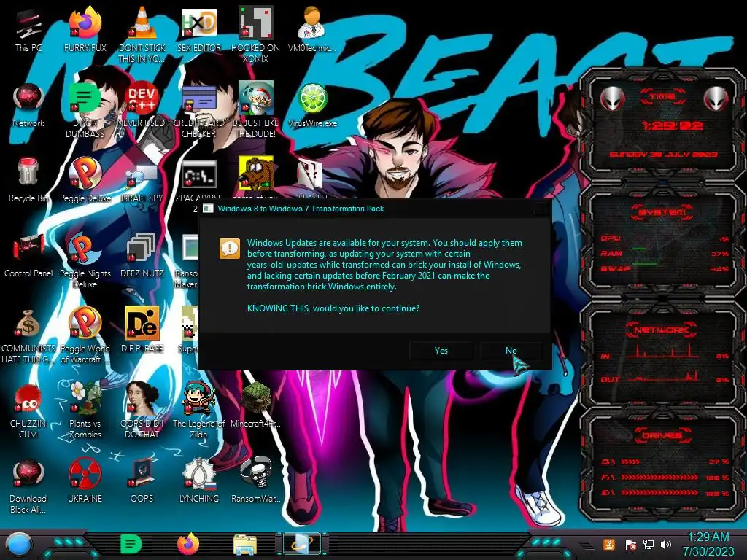747x560 pixels.
Task: Open the network tray icon
Action: pyautogui.click(x=649, y=544)
